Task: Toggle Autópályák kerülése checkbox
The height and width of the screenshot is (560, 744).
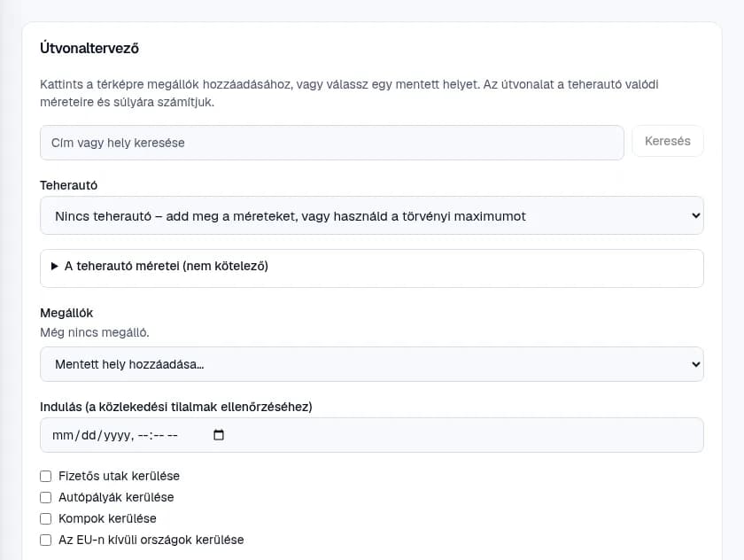Action: point(45,497)
